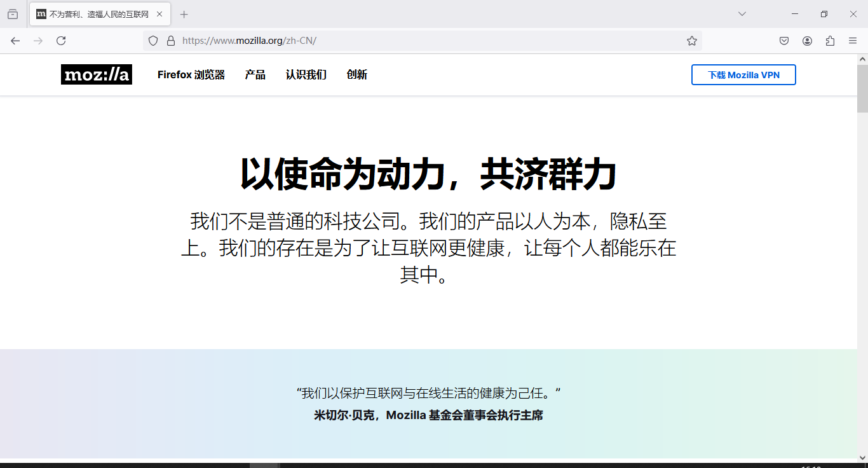Close the Firefox window
Viewport: 868px width, 468px height.
click(x=853, y=14)
